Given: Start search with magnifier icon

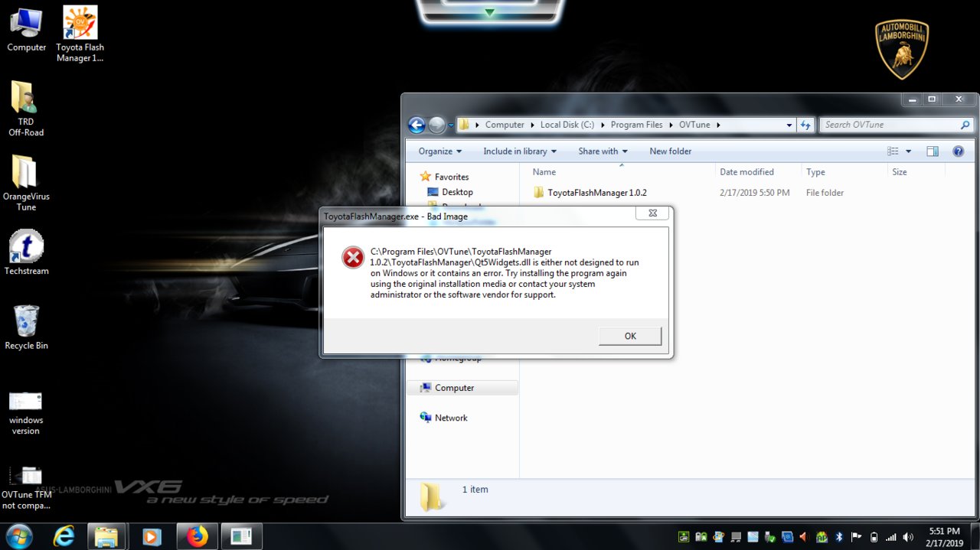Looking at the screenshot, I should pyautogui.click(x=965, y=125).
